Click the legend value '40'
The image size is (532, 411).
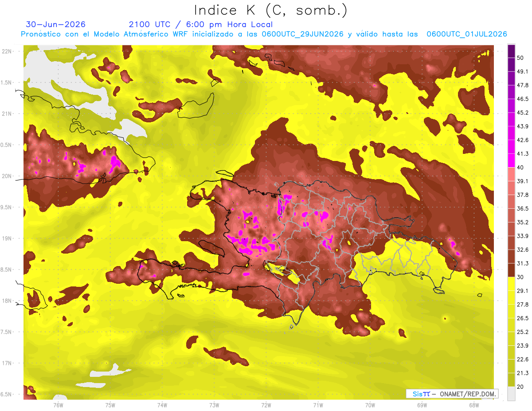(x=521, y=168)
